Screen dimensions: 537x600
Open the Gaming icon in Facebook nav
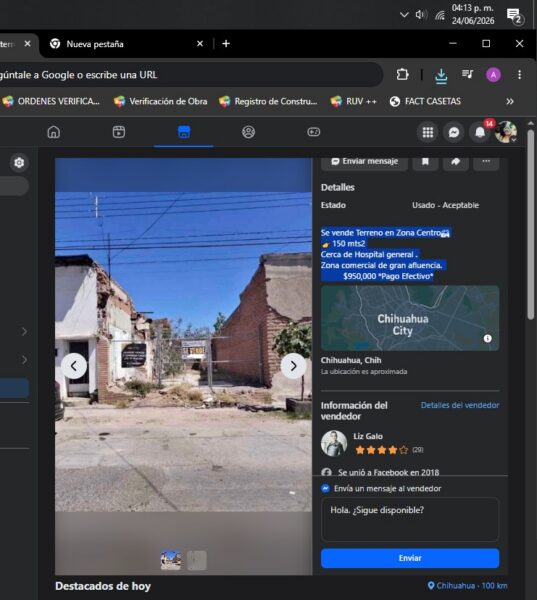(313, 132)
